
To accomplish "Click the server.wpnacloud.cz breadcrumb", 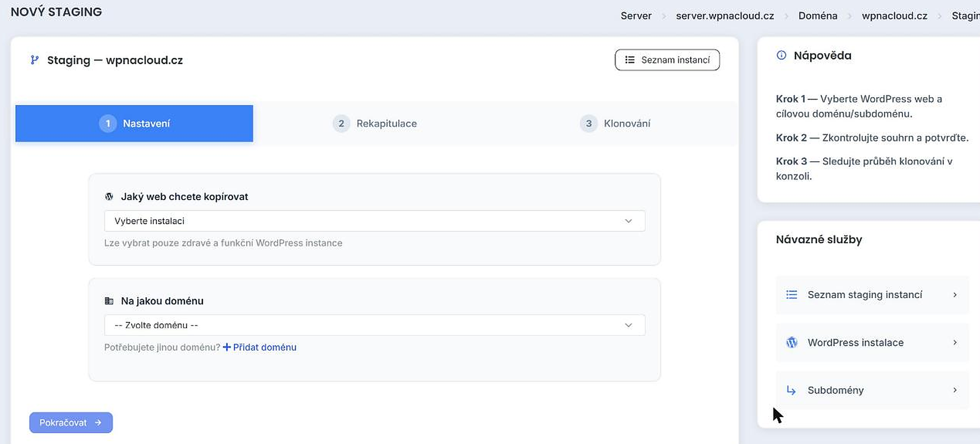I will [725, 16].
